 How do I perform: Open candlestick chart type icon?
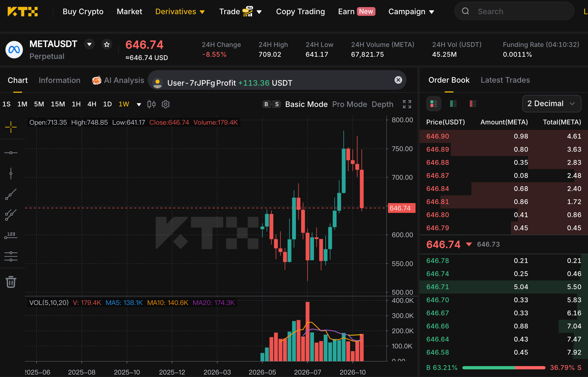(151, 104)
